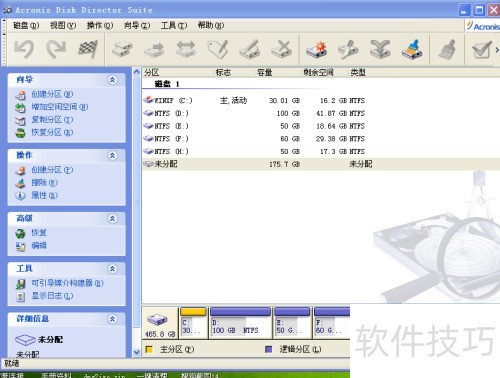500x378 pixels.
Task: Open the 磁盘 menu
Action: point(26,25)
